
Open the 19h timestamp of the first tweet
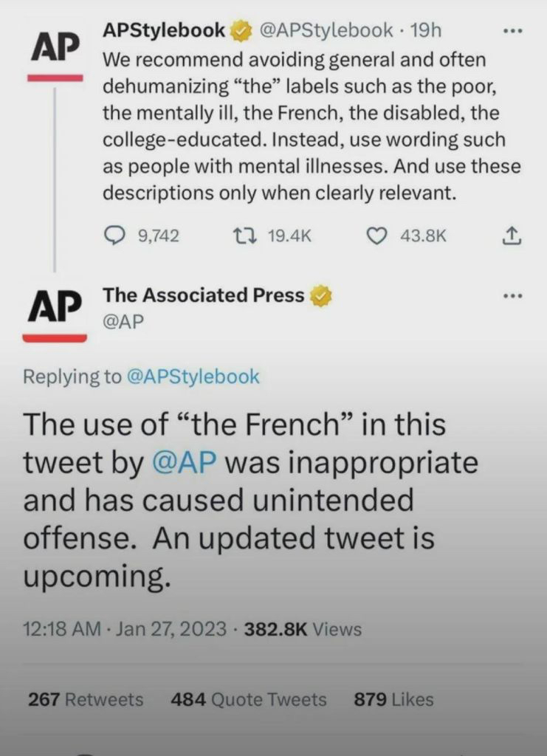point(425,31)
